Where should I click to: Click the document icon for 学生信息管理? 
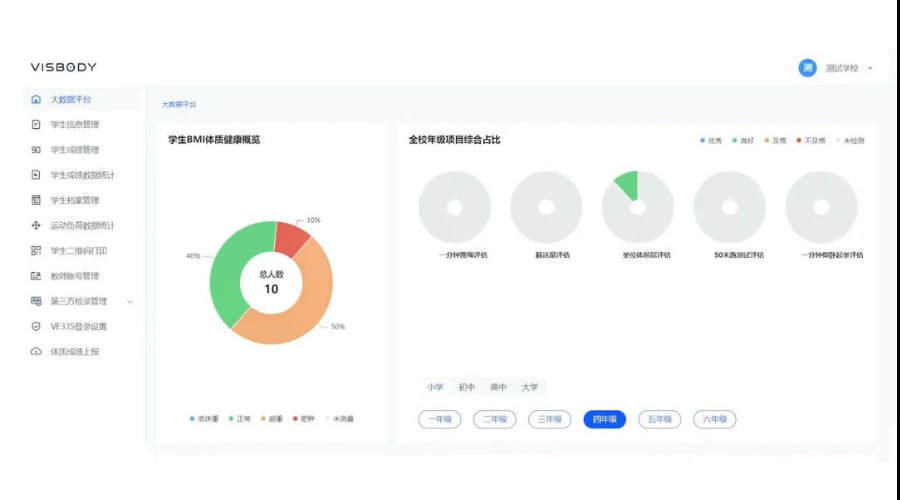coord(36,125)
